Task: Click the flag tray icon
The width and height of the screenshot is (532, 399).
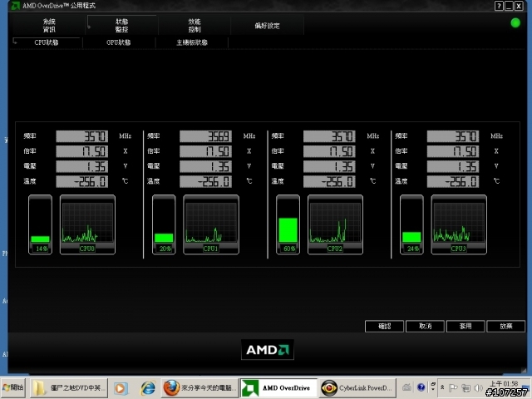Action: coord(453,388)
